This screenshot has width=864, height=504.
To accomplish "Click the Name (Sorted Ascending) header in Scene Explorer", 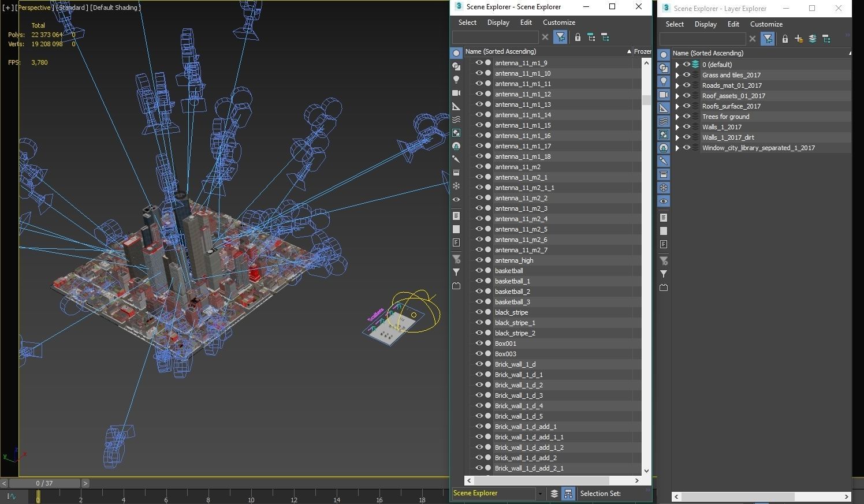I will click(501, 51).
